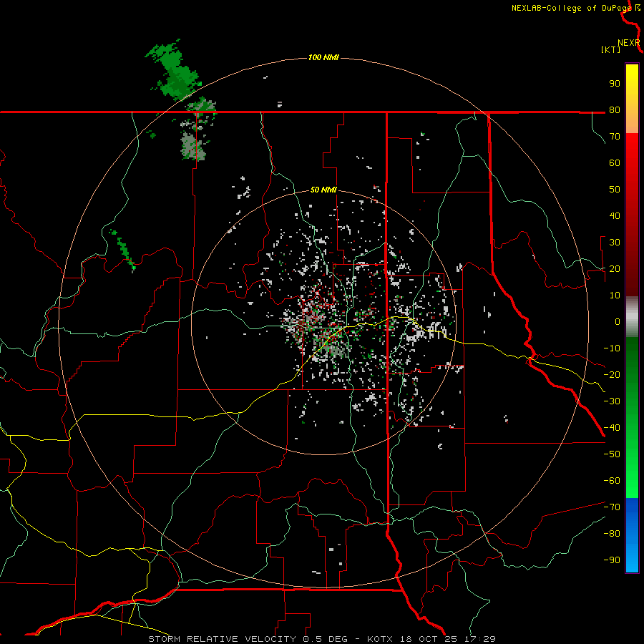644x644 pixels.
Task: Click the NEXLAB-College of DuPage credit text
Action: [571, 8]
